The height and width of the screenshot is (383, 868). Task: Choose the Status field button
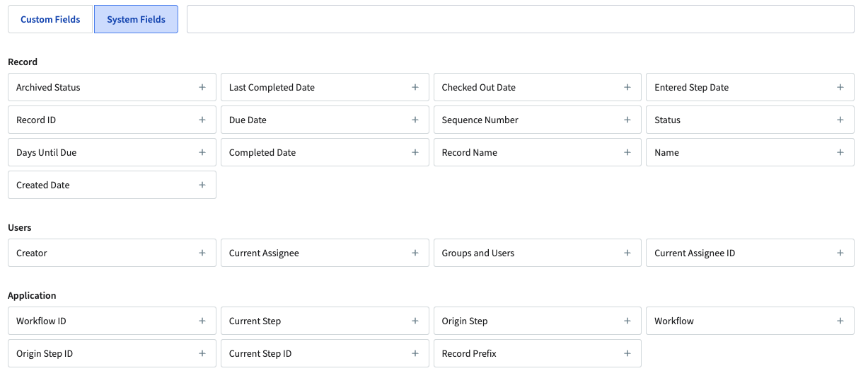(736, 120)
